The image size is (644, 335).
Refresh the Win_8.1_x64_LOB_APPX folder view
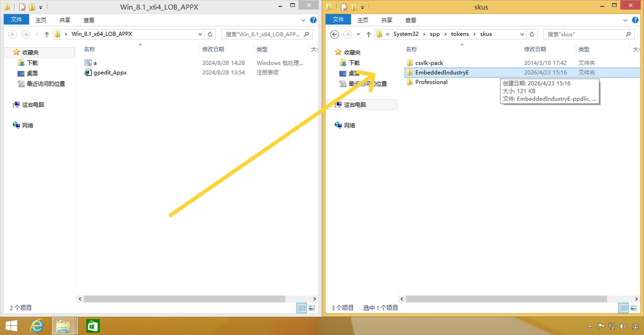pyautogui.click(x=211, y=34)
